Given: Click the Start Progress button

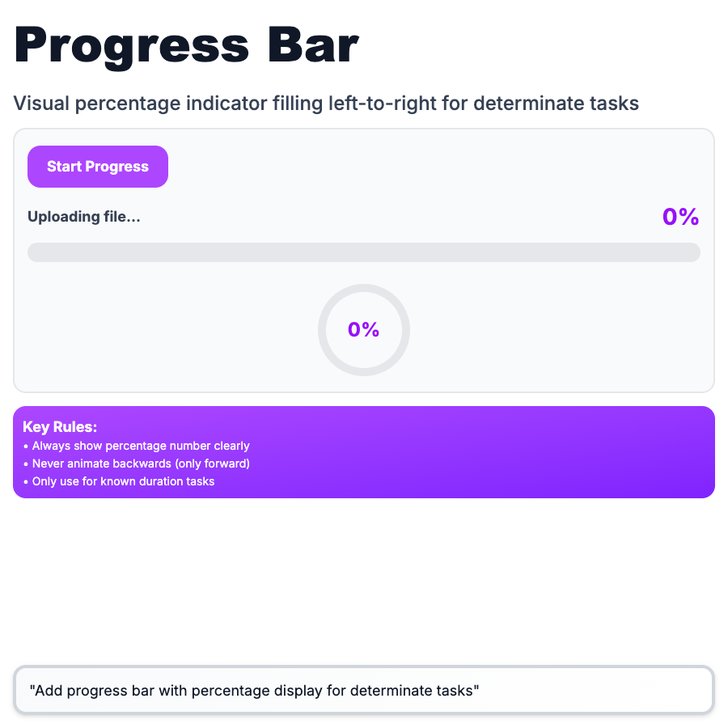Looking at the screenshot, I should [x=98, y=167].
